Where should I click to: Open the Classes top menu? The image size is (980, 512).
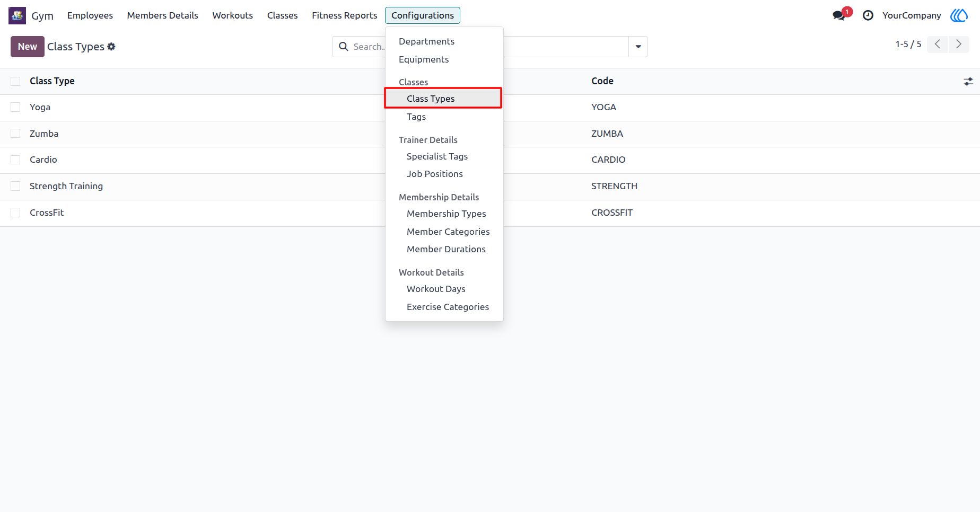283,15
